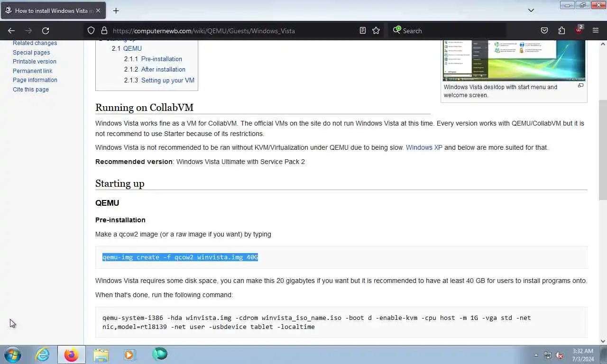Open the Permanent link
Image resolution: width=607 pixels, height=364 pixels.
(x=33, y=71)
